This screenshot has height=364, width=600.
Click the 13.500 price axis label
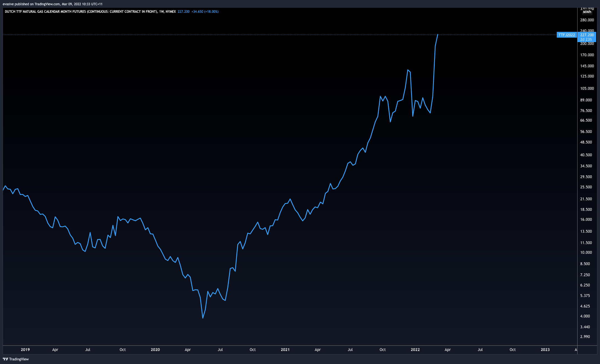[586, 231]
